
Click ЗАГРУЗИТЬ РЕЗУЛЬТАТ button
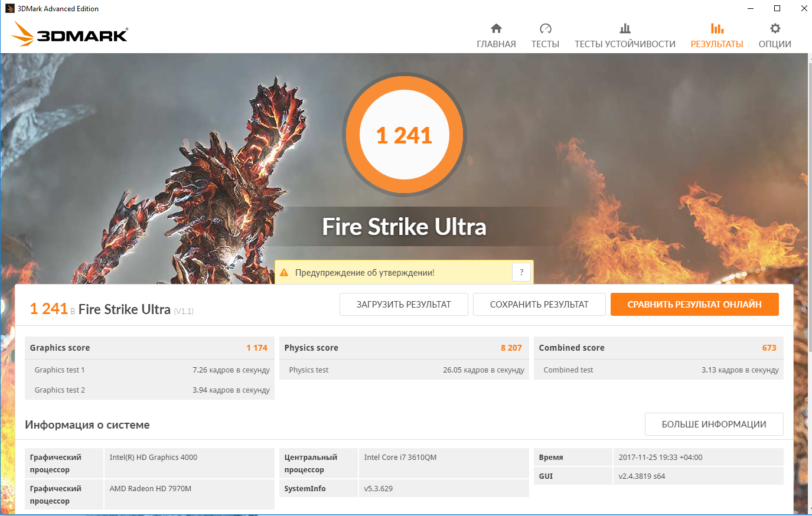404,305
